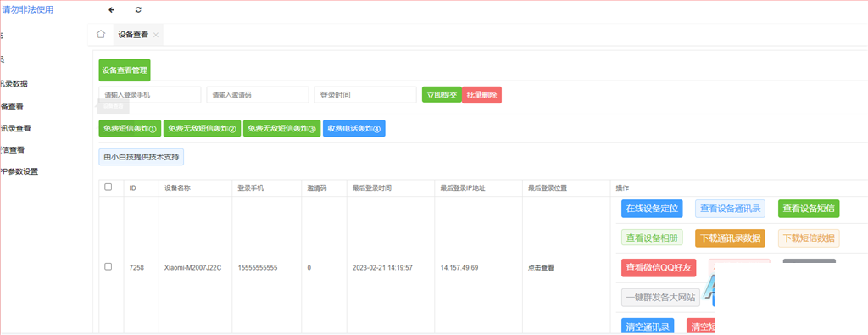Screen dimensions: 868x335
Task: Click the 由小白技提供技术支持 label button
Action: (x=142, y=157)
